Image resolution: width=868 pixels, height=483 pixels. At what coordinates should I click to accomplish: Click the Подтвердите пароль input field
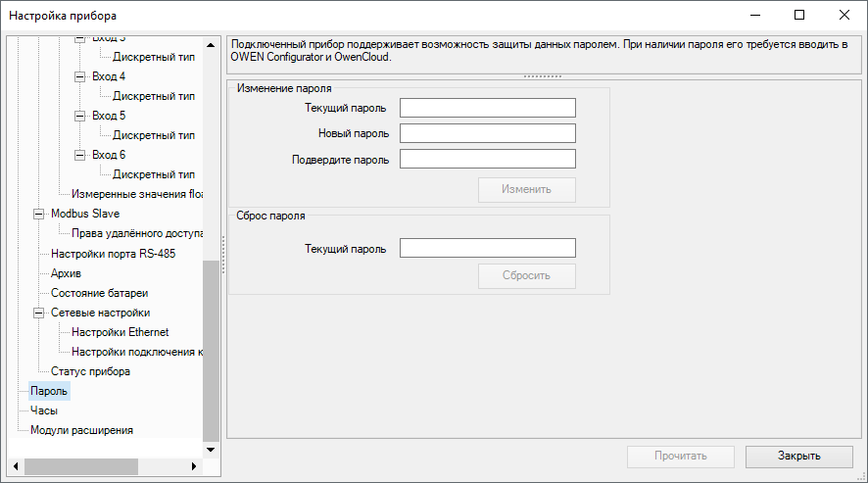coord(487,159)
